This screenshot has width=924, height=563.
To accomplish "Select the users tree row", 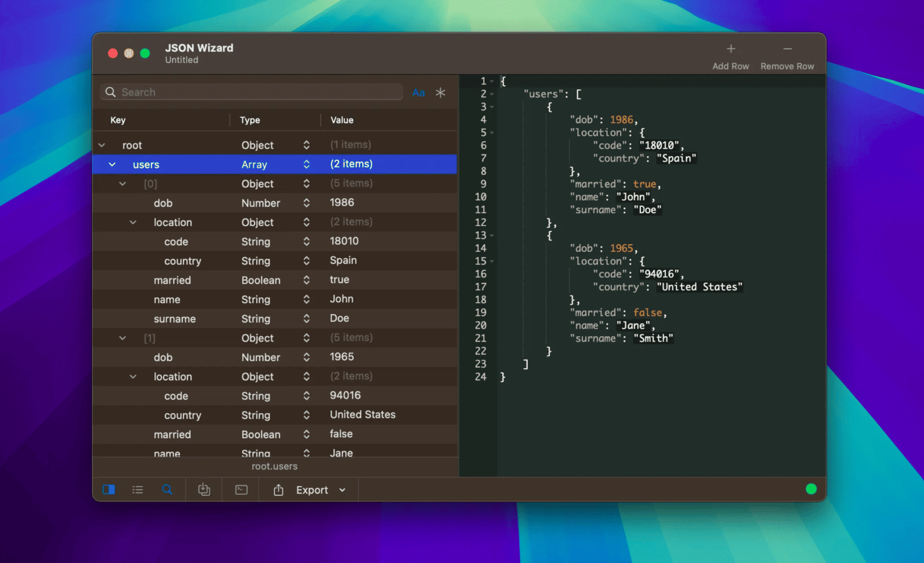I will 274,164.
